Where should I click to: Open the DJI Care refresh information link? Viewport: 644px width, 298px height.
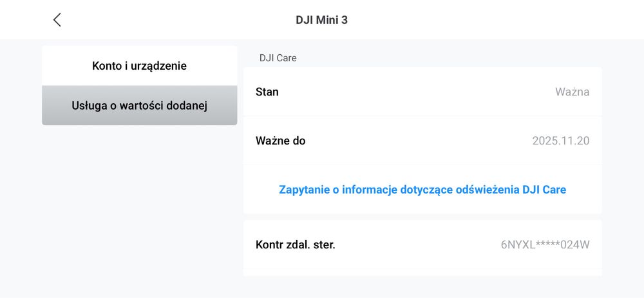point(422,190)
